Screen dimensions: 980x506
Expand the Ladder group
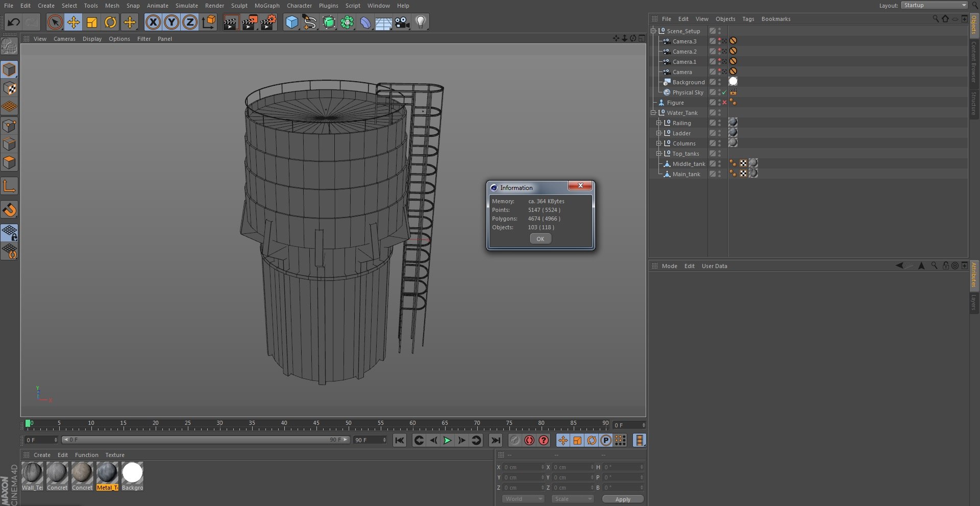click(x=659, y=133)
